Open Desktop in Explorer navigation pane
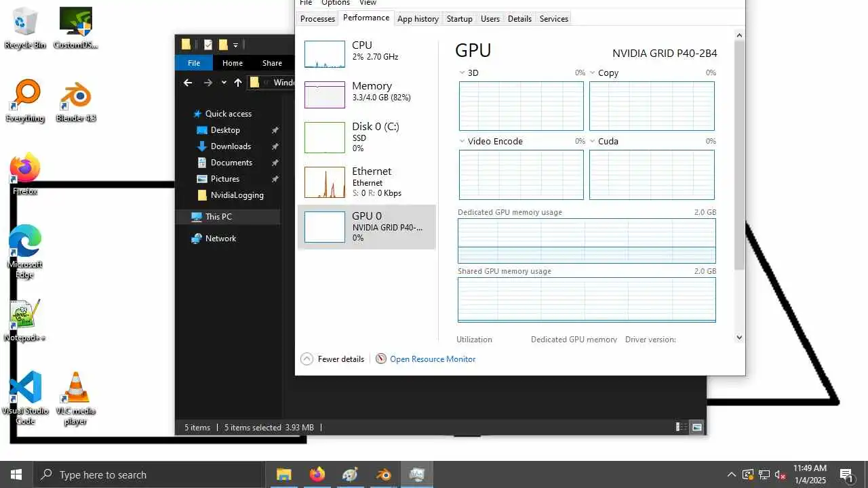 [225, 130]
